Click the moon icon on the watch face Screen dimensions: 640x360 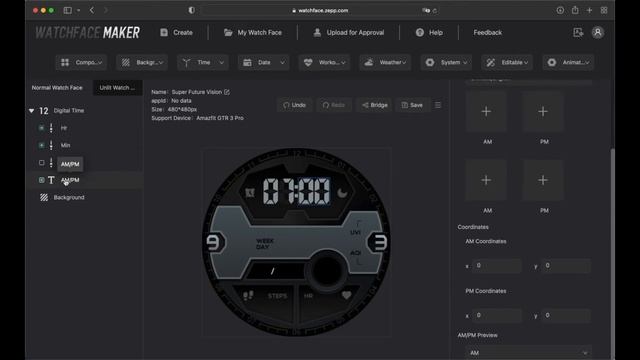342,192
